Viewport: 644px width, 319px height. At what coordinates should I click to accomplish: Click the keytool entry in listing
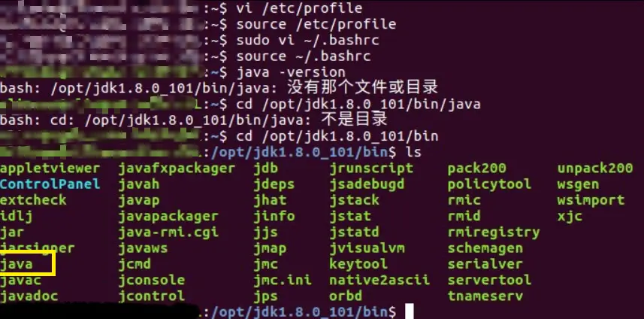point(358,264)
